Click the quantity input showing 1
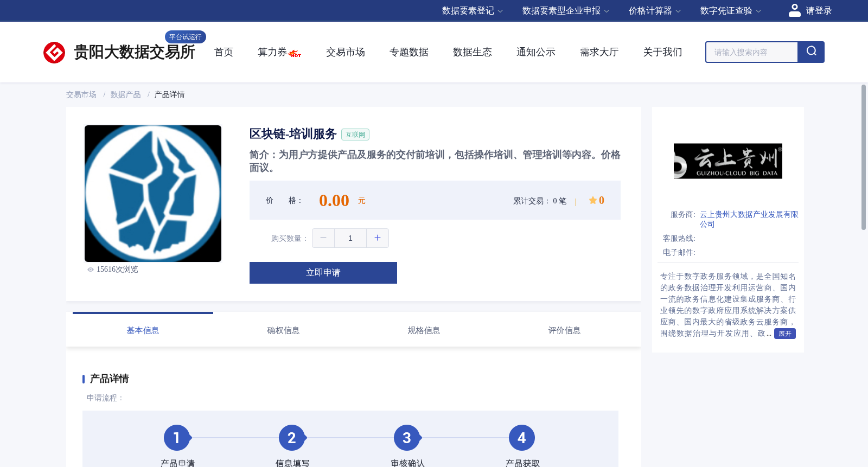The height and width of the screenshot is (467, 868). pos(350,238)
